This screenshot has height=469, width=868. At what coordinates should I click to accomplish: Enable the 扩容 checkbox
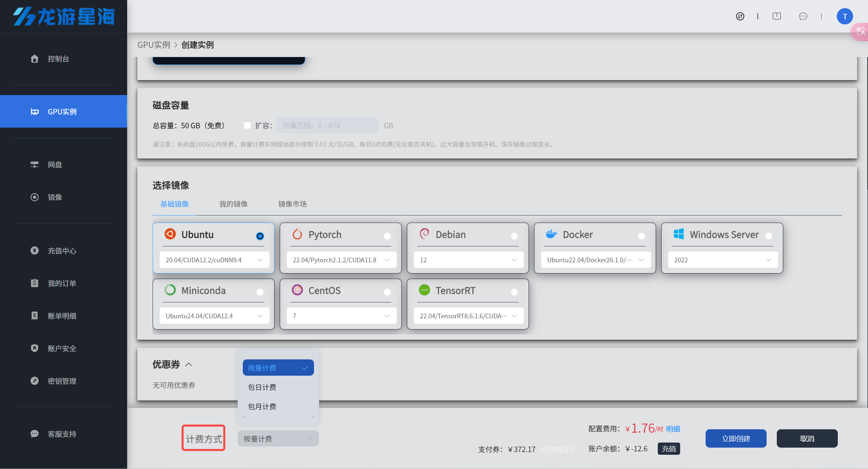[x=247, y=126]
